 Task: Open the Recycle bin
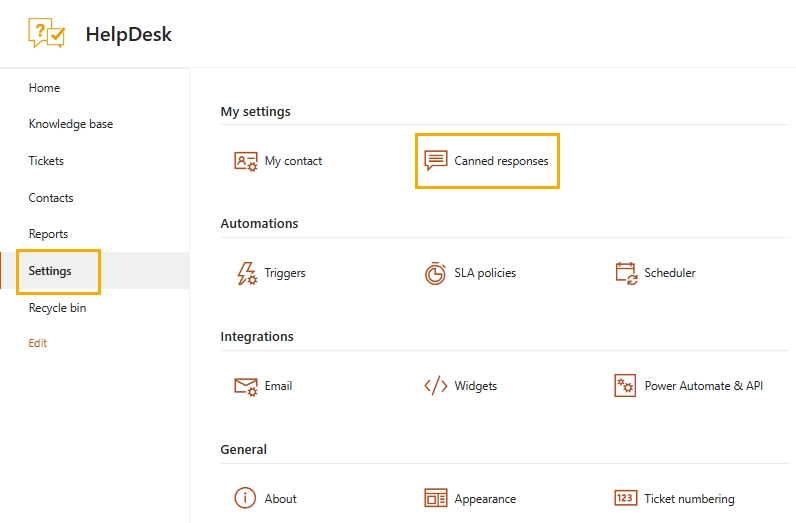tap(57, 308)
